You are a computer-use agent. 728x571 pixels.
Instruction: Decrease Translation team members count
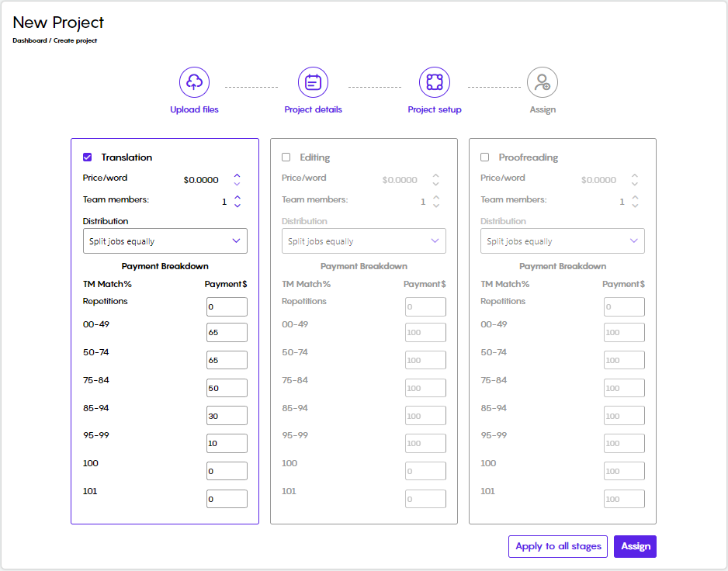point(237,206)
